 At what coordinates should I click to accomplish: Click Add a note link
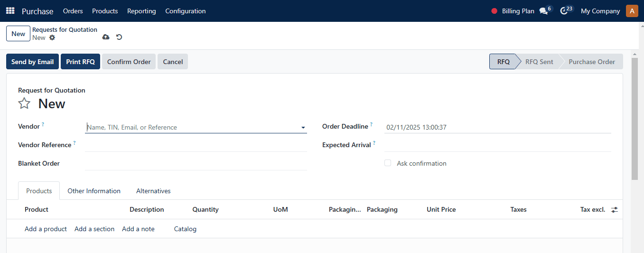point(138,229)
